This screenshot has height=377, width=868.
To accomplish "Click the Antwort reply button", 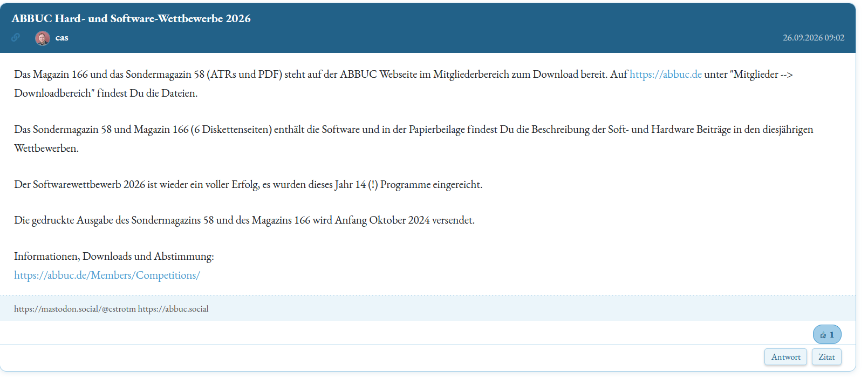I will click(x=785, y=357).
